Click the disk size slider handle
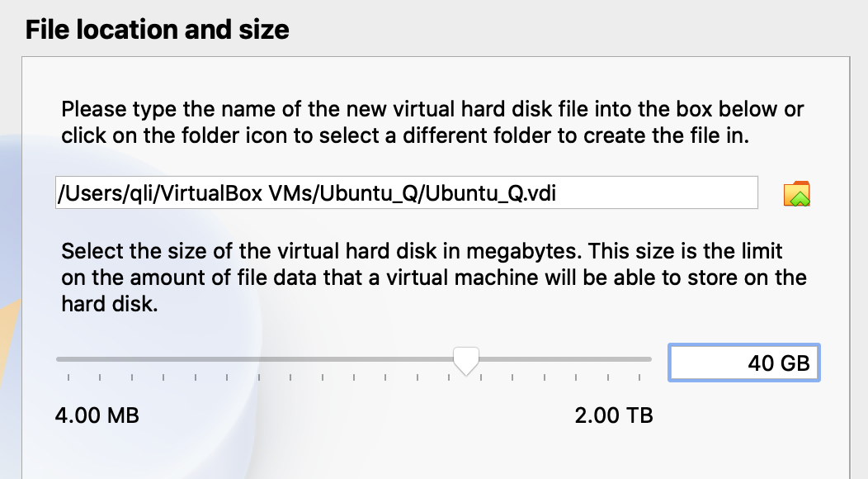Image resolution: width=868 pixels, height=479 pixels. [x=466, y=360]
